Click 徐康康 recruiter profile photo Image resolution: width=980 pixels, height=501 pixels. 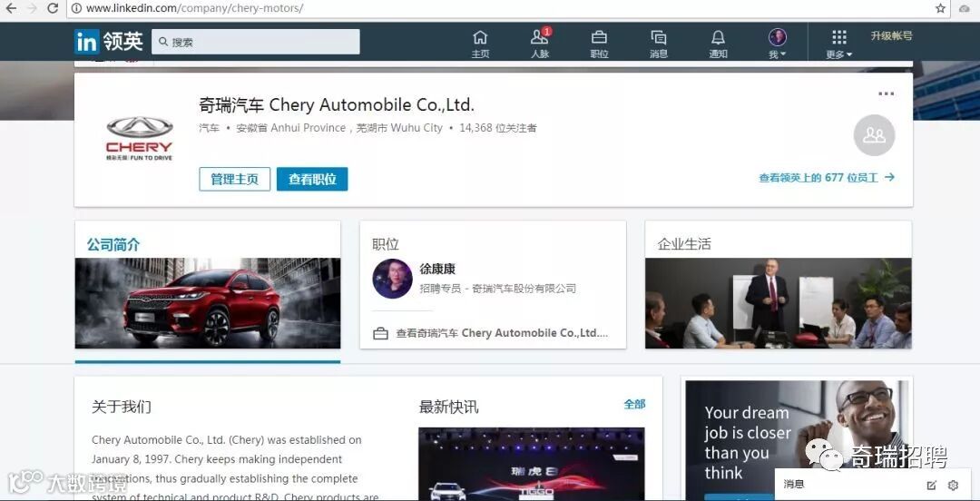click(x=393, y=279)
